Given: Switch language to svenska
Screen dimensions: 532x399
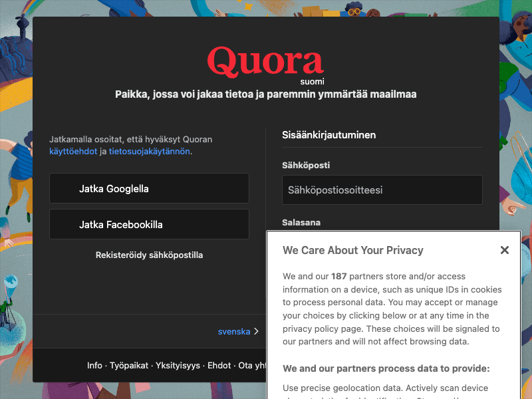Looking at the screenshot, I should (234, 331).
